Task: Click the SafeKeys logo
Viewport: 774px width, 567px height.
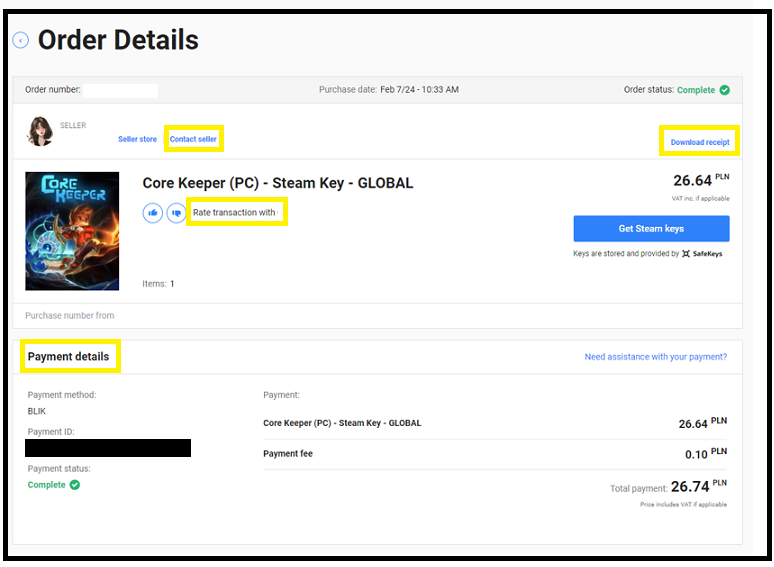Action: (702, 254)
